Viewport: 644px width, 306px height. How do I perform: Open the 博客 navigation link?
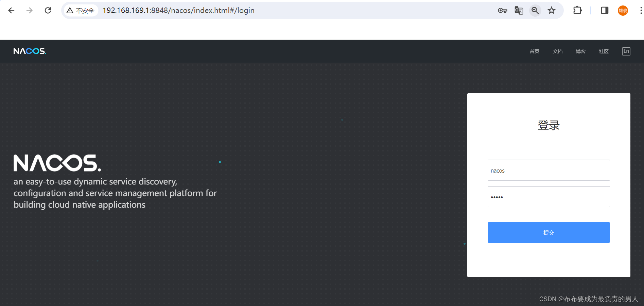[581, 51]
